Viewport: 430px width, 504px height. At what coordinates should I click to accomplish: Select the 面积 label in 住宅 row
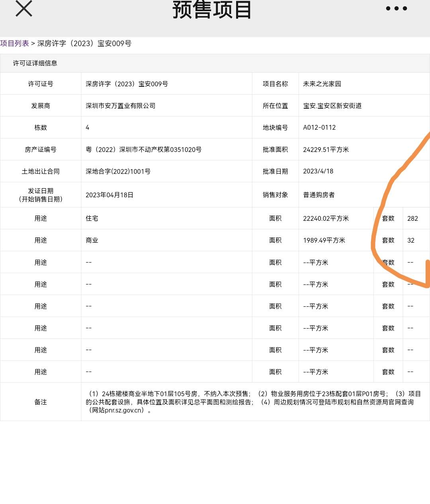(x=275, y=218)
